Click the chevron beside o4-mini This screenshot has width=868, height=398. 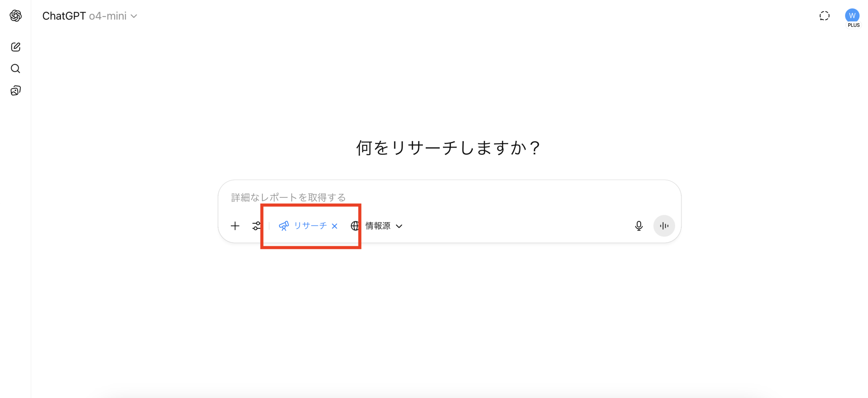tap(134, 16)
